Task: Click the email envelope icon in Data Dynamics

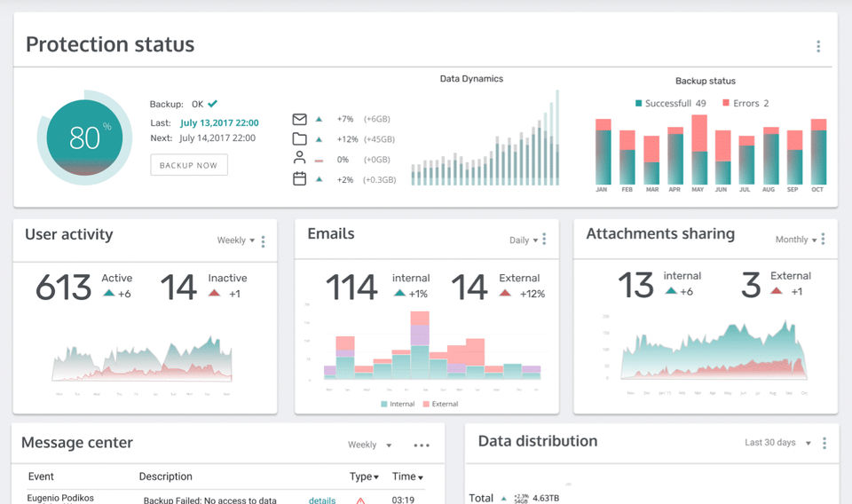Action: pos(299,119)
